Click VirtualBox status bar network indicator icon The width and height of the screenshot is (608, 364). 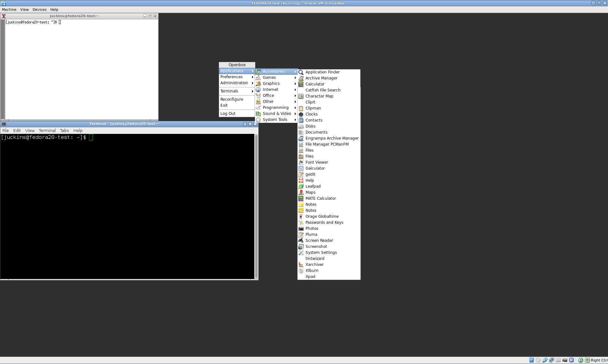tap(551, 360)
